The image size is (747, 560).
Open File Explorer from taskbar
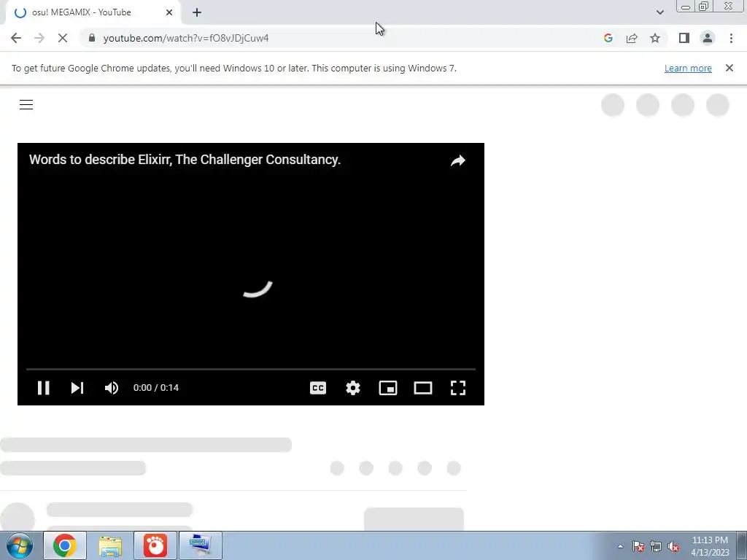[x=110, y=545]
